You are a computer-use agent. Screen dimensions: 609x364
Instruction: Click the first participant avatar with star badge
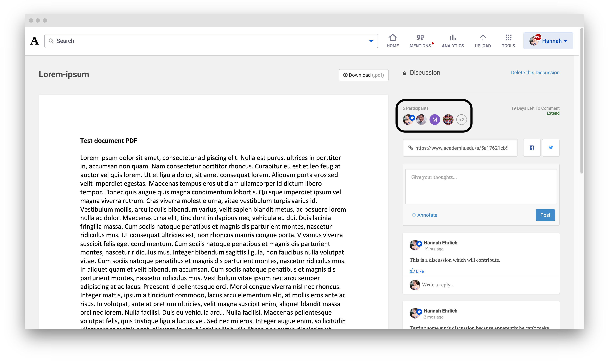[x=408, y=119]
